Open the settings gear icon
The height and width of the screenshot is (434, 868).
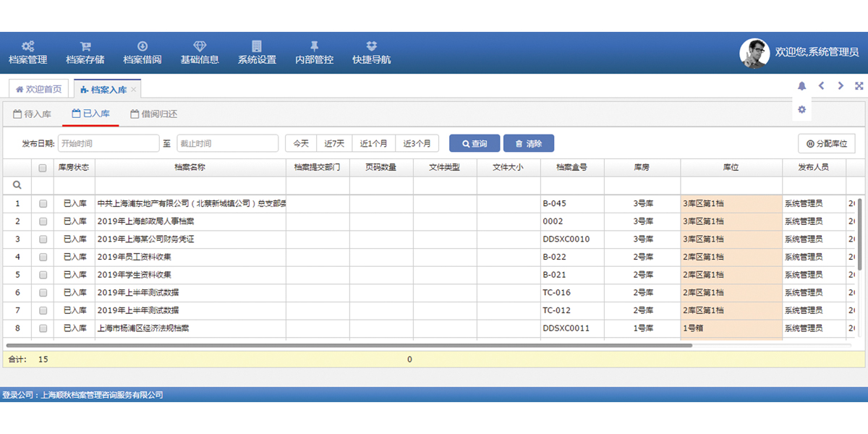(801, 110)
